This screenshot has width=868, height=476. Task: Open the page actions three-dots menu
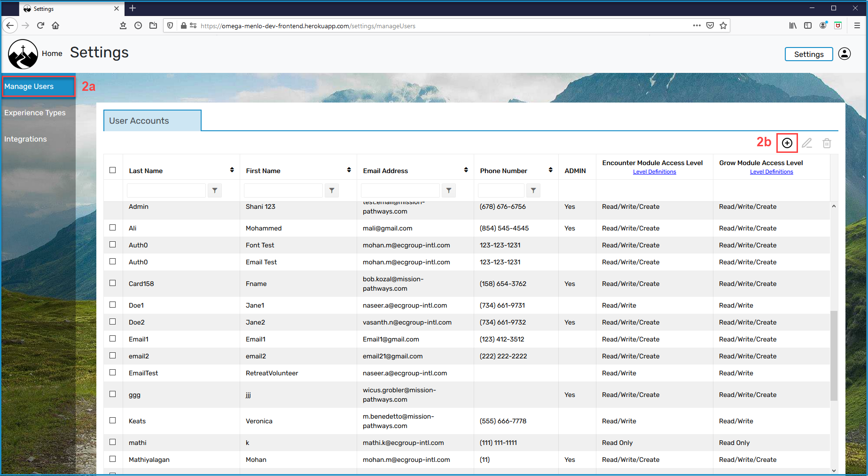tap(697, 25)
